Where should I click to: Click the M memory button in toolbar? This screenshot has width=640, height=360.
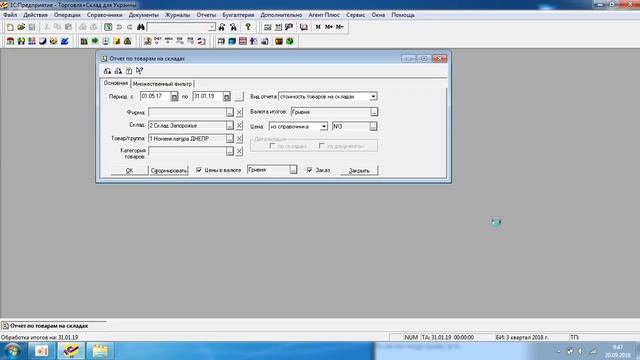coord(318,27)
